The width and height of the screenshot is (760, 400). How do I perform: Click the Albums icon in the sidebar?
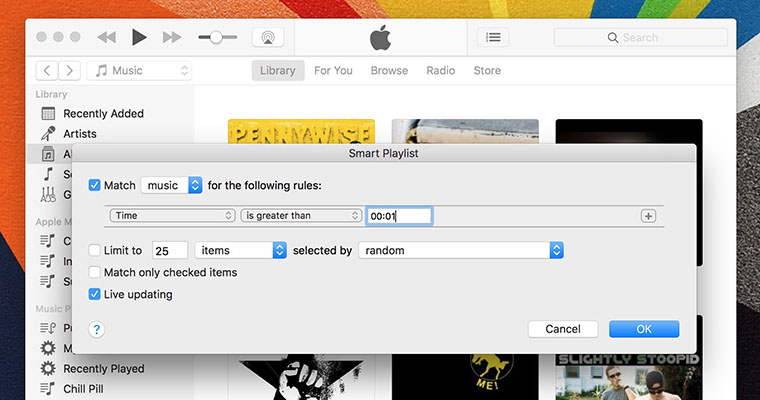[48, 154]
